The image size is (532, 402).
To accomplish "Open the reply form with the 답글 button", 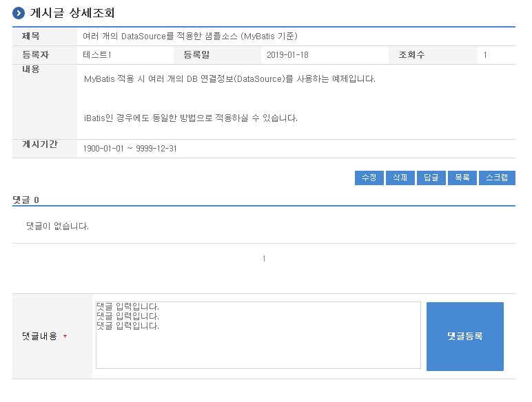I will 431,178.
